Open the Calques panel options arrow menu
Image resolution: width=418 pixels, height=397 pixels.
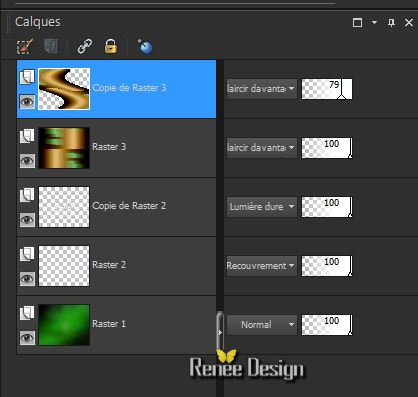pyautogui.click(x=374, y=22)
